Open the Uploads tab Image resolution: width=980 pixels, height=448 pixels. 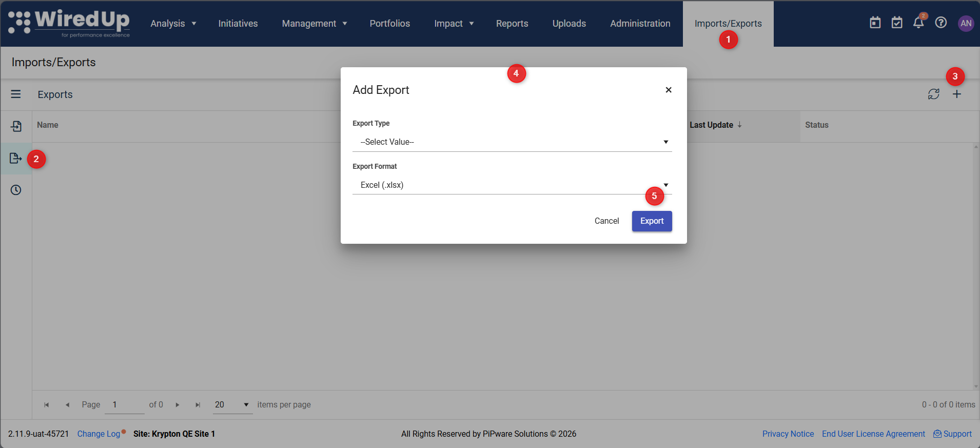pos(569,24)
